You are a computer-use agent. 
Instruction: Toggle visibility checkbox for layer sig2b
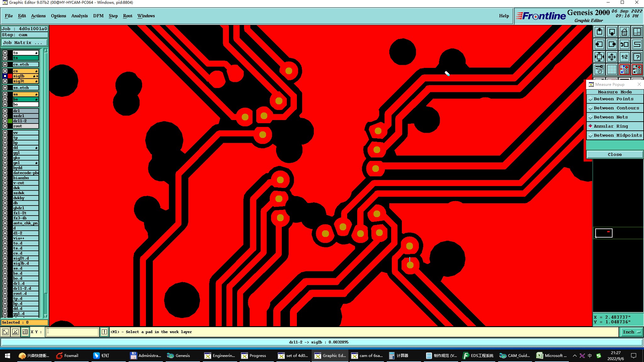point(5,76)
